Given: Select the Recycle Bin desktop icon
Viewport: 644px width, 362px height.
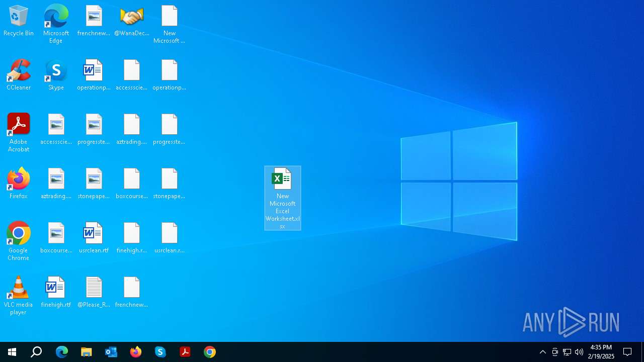Looking at the screenshot, I should point(19,21).
